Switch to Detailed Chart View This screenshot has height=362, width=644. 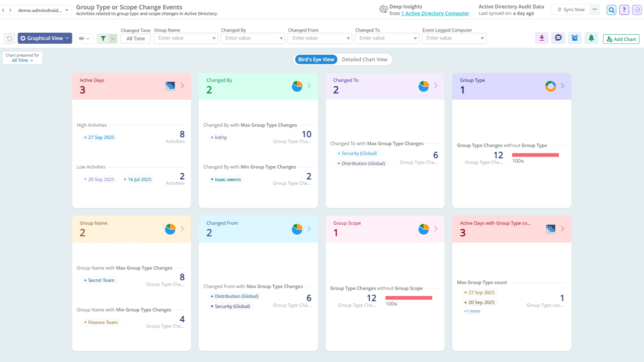364,59
